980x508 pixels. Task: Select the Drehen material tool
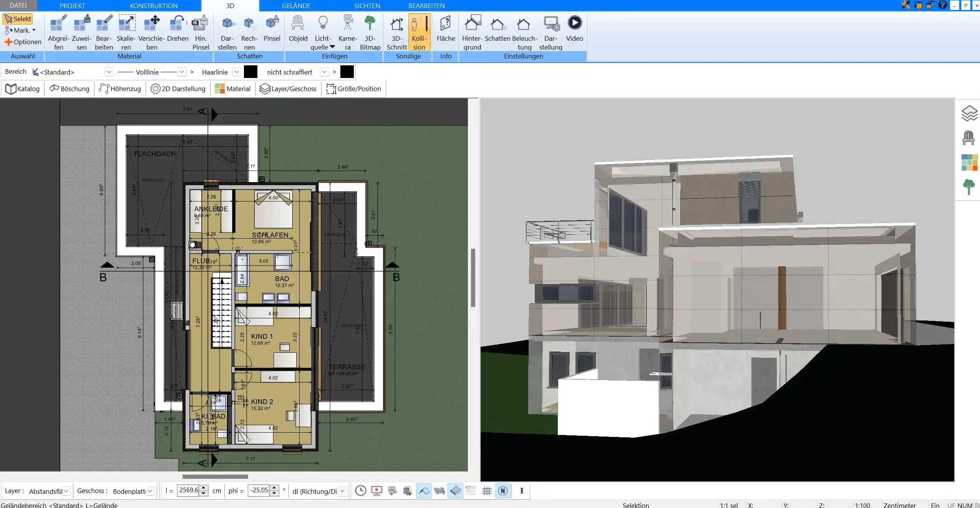[x=177, y=29]
